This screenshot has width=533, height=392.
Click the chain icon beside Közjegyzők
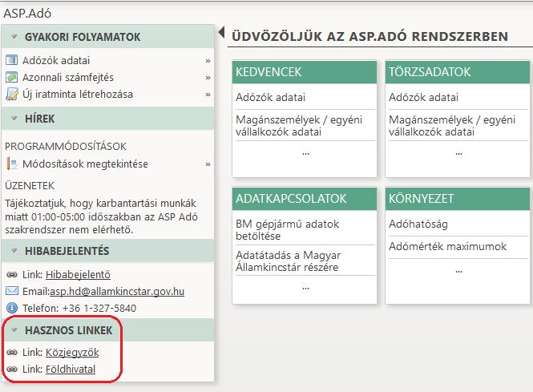(x=12, y=352)
